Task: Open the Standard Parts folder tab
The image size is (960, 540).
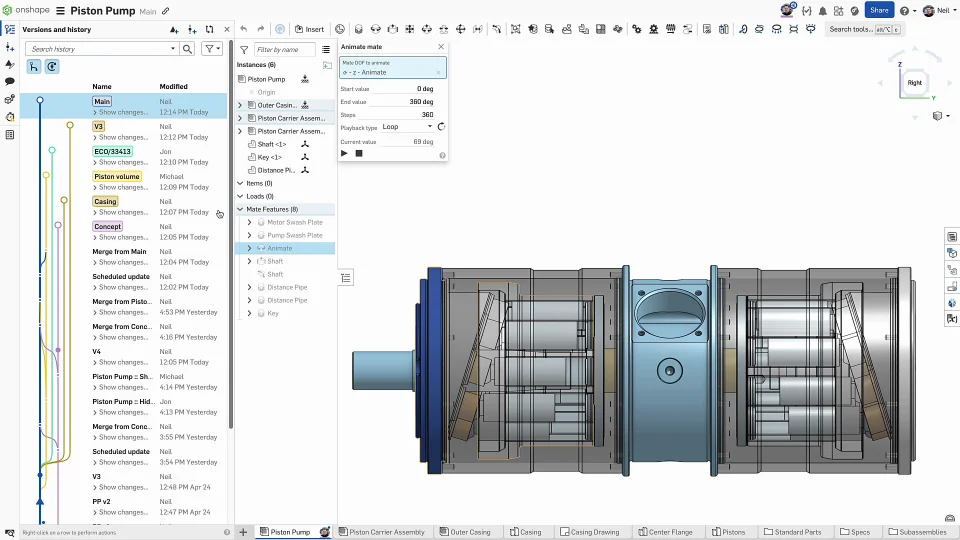Action: coord(793,532)
